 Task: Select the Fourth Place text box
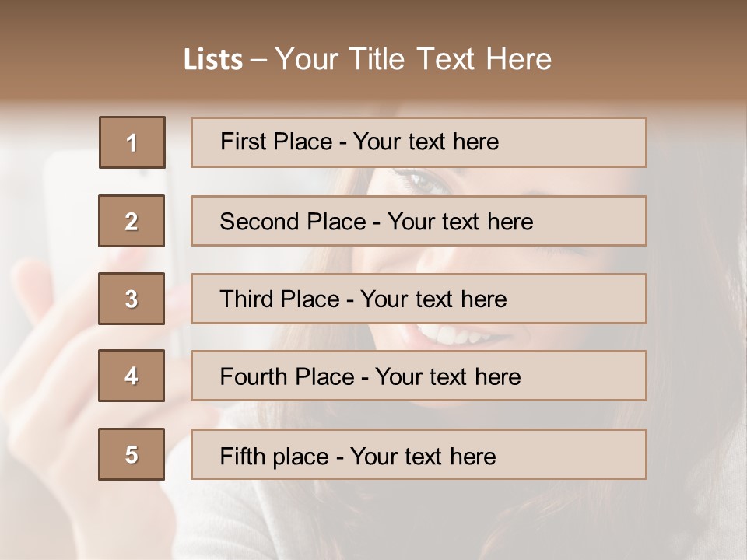419,376
